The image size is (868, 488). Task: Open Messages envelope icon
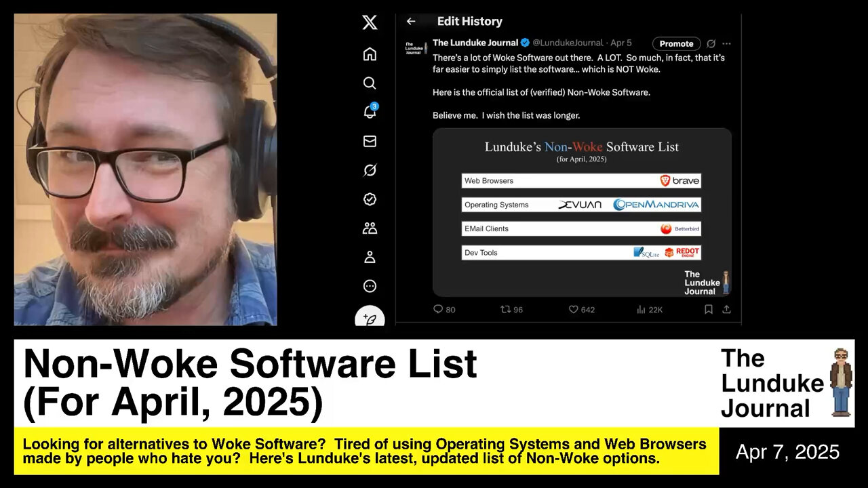click(x=370, y=141)
